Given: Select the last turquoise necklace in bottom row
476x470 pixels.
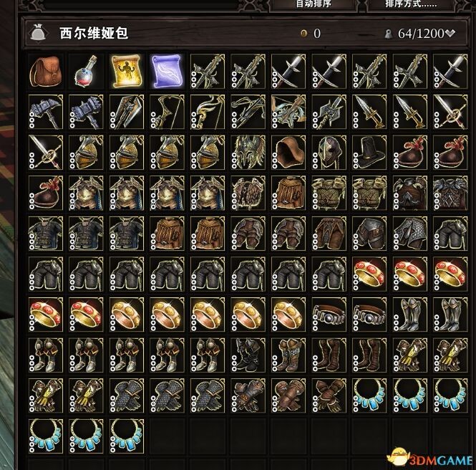Looking at the screenshot, I should tap(127, 436).
